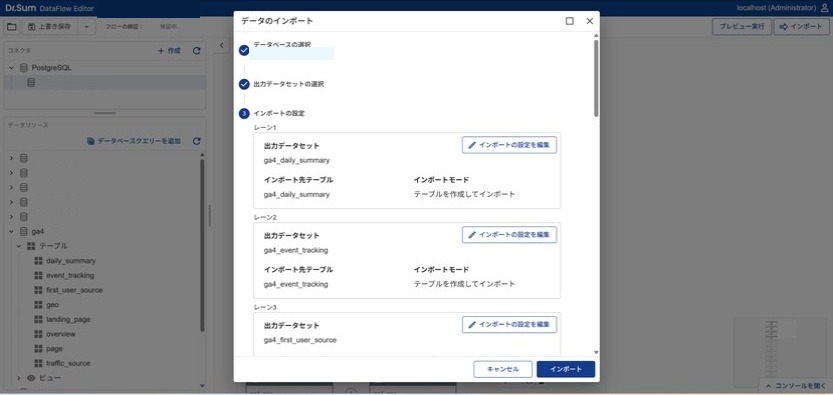Click the ビュー eye icon
The image size is (833, 395).
click(31, 378)
